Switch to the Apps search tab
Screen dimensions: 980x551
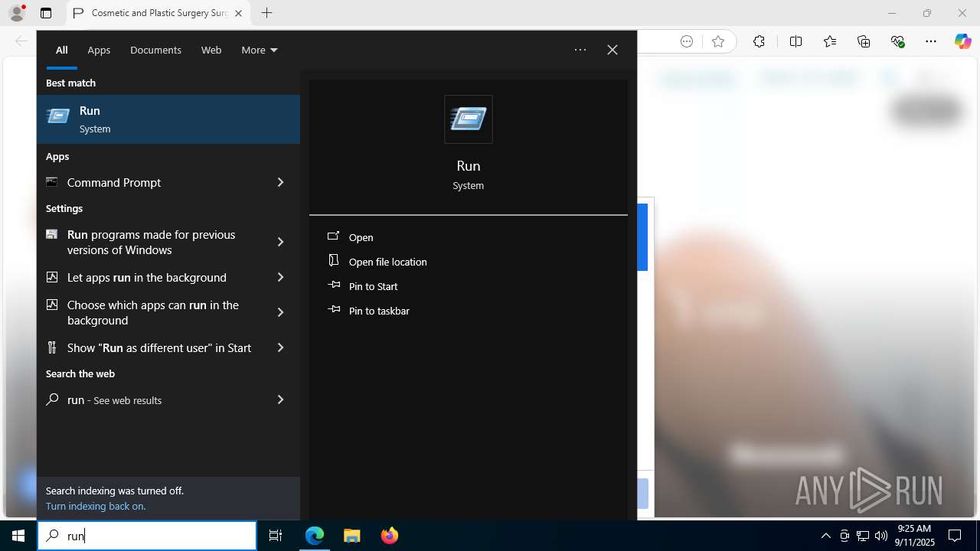pos(99,50)
